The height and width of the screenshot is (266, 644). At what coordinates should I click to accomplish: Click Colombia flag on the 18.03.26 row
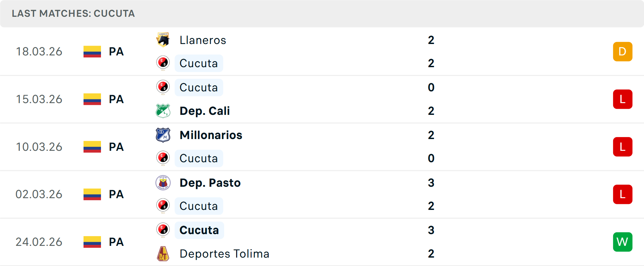[x=92, y=52]
